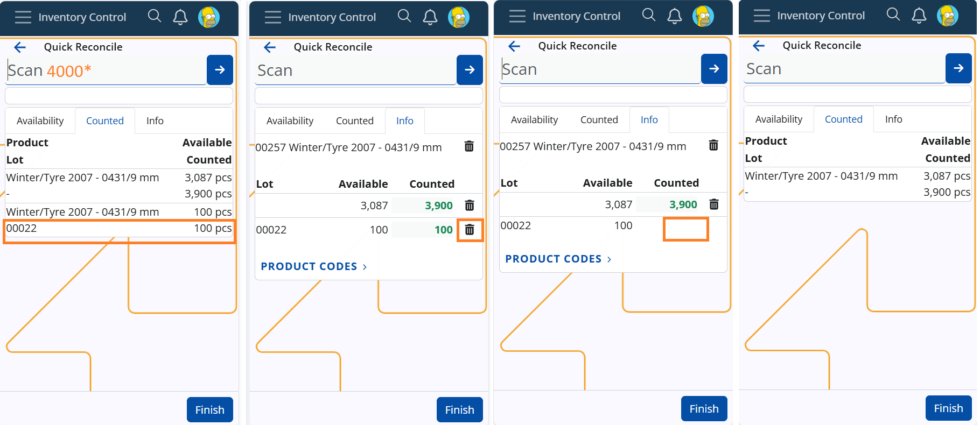Click Finish in the second screen

coord(460,410)
